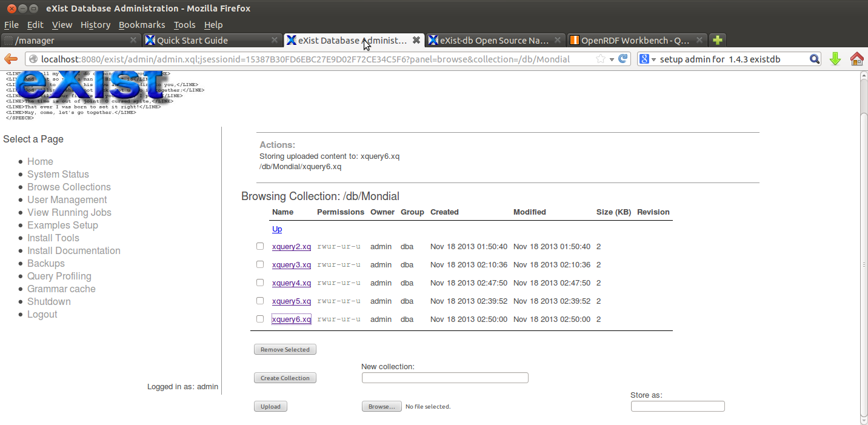Open System Status in the sidebar
The width and height of the screenshot is (868, 425).
click(58, 174)
